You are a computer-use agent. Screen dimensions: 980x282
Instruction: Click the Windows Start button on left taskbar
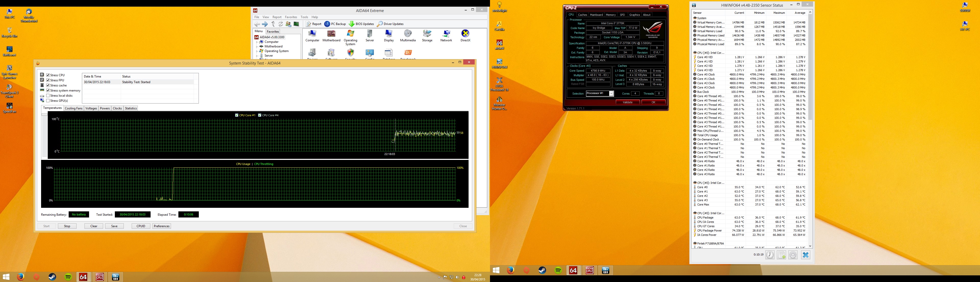tap(6, 277)
